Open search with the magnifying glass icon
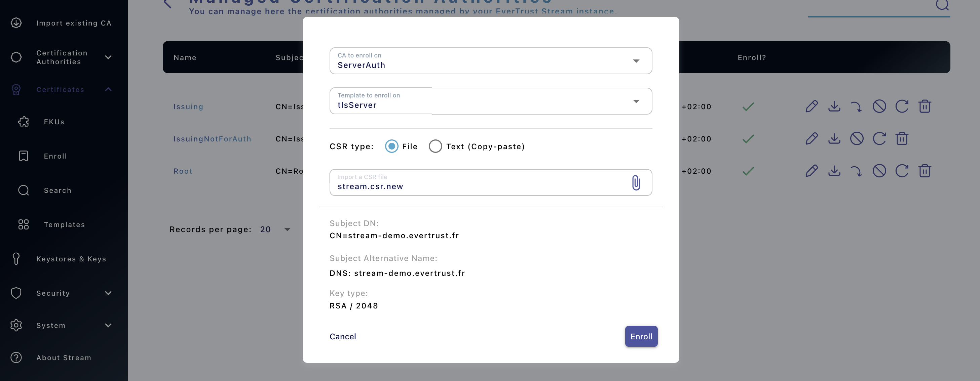Viewport: 980px width, 381px height. tap(942, 5)
